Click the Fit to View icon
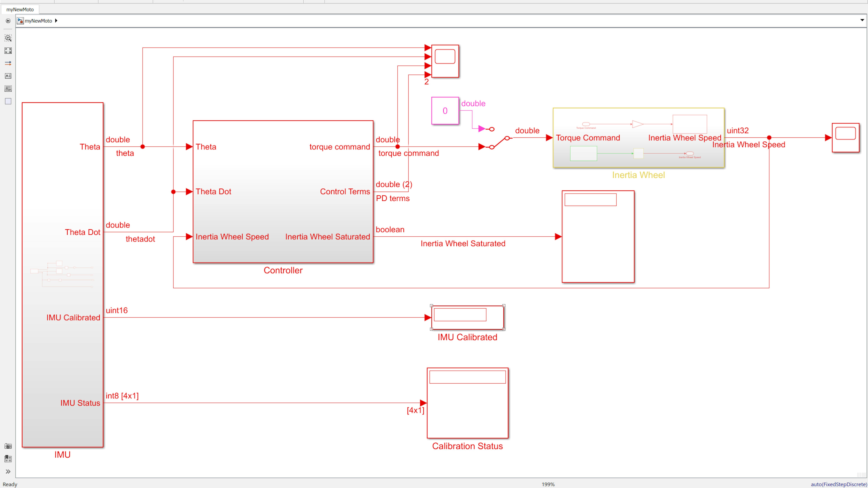This screenshot has height=488, width=868. (8, 50)
